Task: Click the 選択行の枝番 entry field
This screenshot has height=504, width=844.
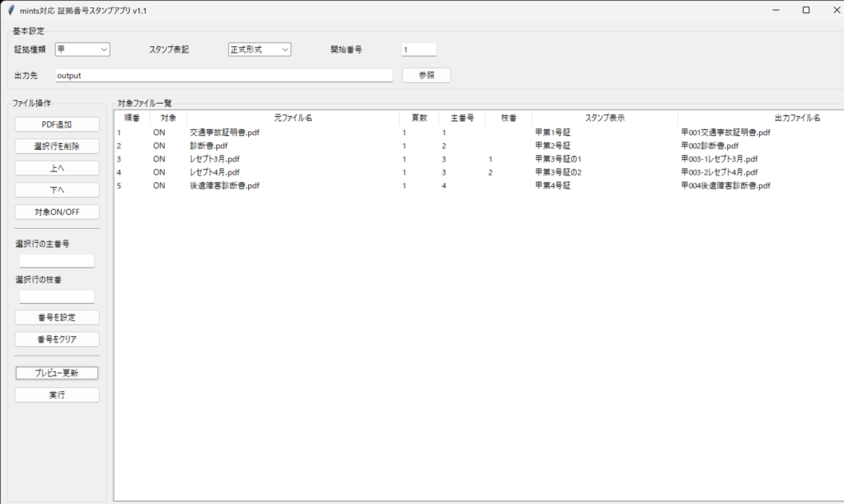Action: coord(57,296)
